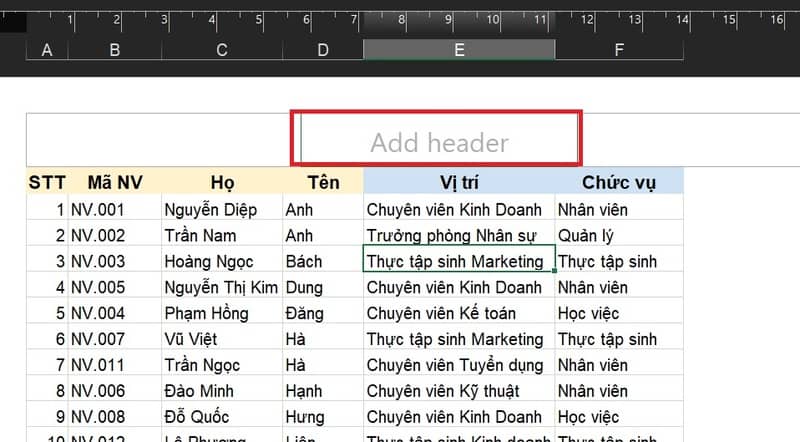The image size is (800, 442).
Task: Click the 'Mã NV' header cell
Action: point(115,182)
